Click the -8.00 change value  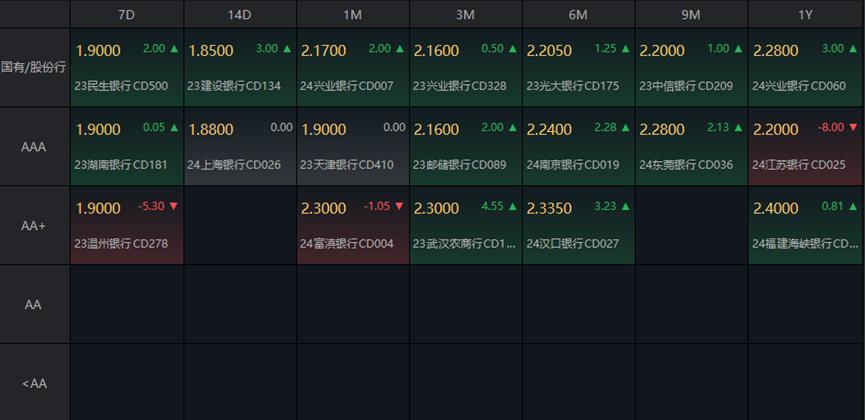click(x=831, y=127)
